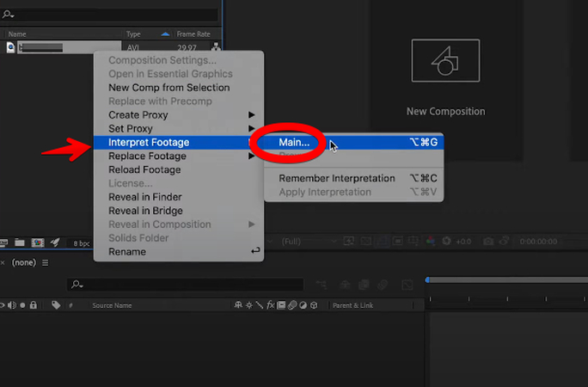The height and width of the screenshot is (387, 588).
Task: Toggle motion blur enable in timeline toolbar
Action: (383, 285)
